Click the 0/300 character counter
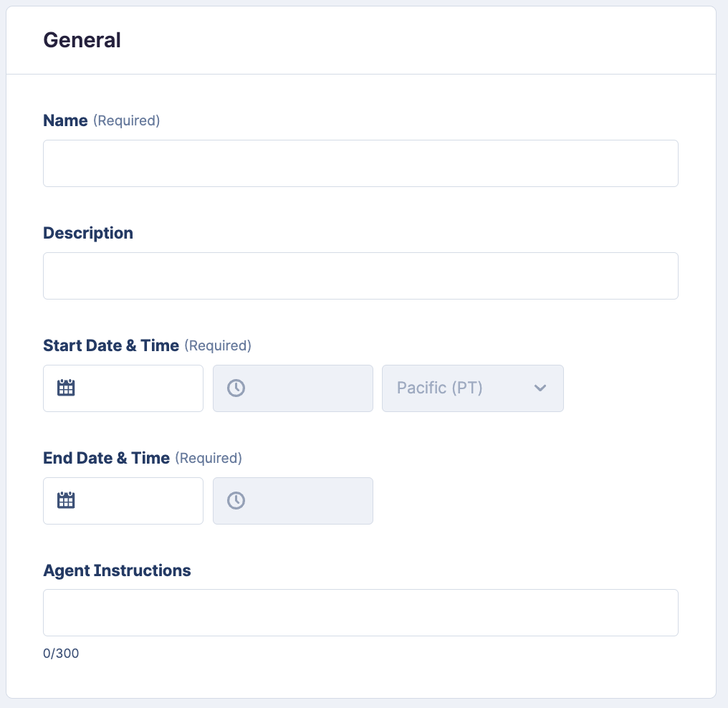 61,654
